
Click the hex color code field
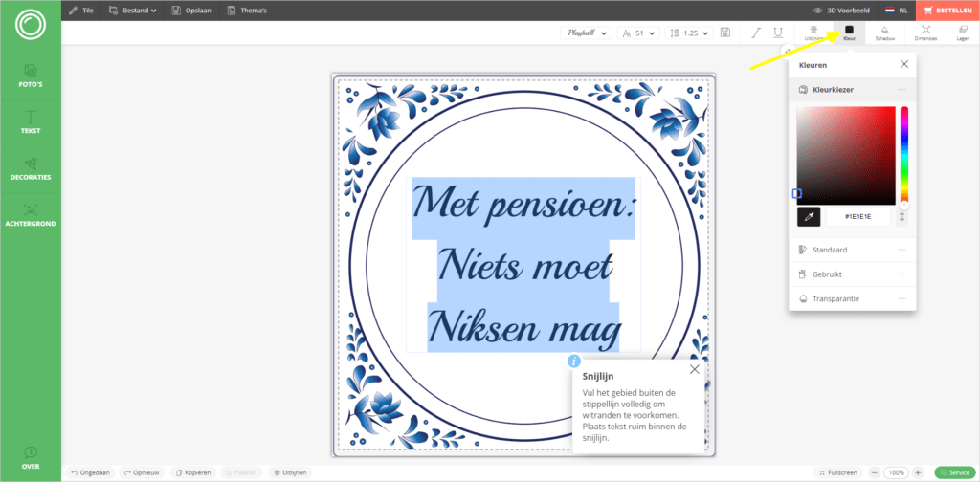pyautogui.click(x=857, y=217)
